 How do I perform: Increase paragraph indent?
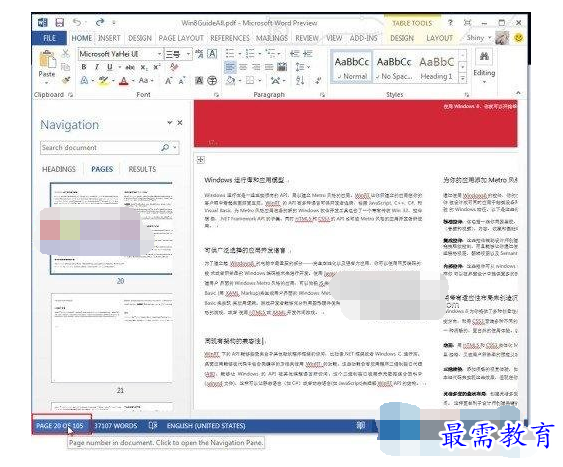click(x=308, y=54)
